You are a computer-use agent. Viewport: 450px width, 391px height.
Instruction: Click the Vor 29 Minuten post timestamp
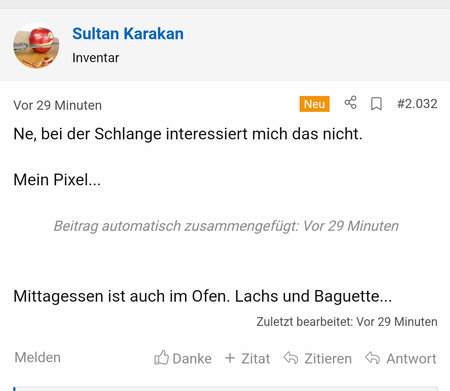(57, 105)
